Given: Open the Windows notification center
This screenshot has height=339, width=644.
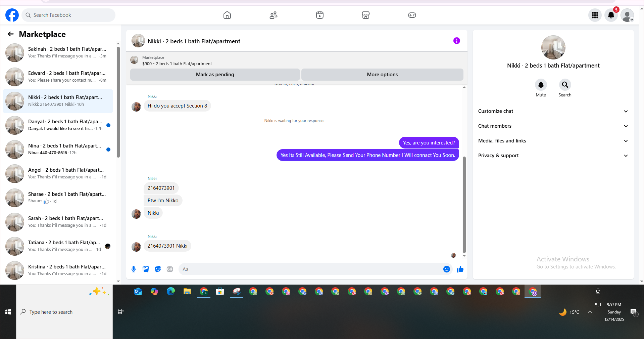Looking at the screenshot, I should [x=634, y=312].
